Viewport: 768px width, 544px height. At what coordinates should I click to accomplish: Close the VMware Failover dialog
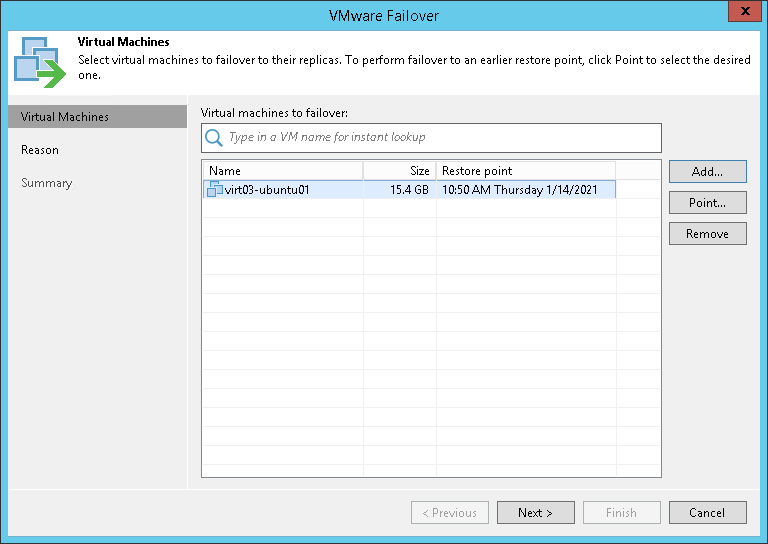(744, 11)
